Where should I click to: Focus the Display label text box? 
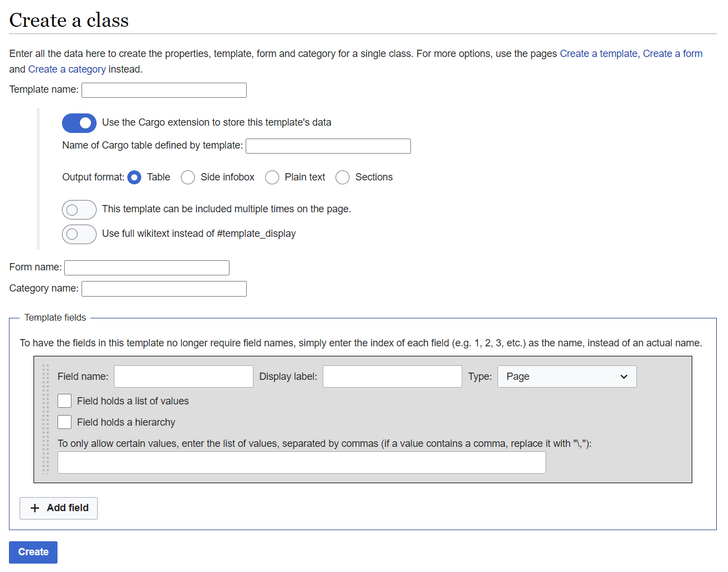[392, 376]
